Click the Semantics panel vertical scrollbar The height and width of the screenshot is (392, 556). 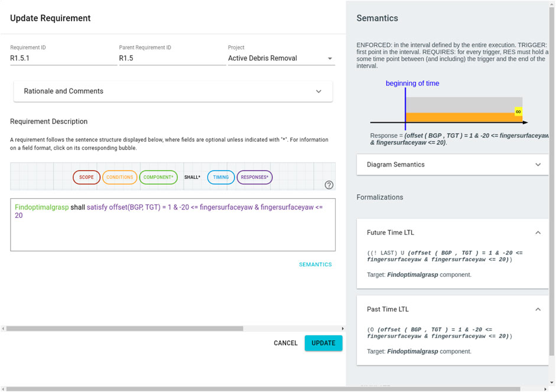pyautogui.click(x=551, y=181)
